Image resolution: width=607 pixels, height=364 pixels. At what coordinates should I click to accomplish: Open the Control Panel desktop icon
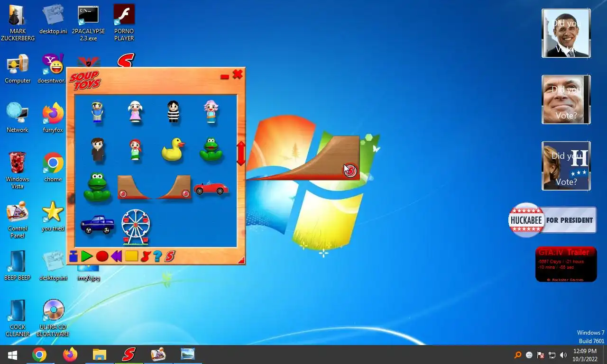tap(18, 220)
